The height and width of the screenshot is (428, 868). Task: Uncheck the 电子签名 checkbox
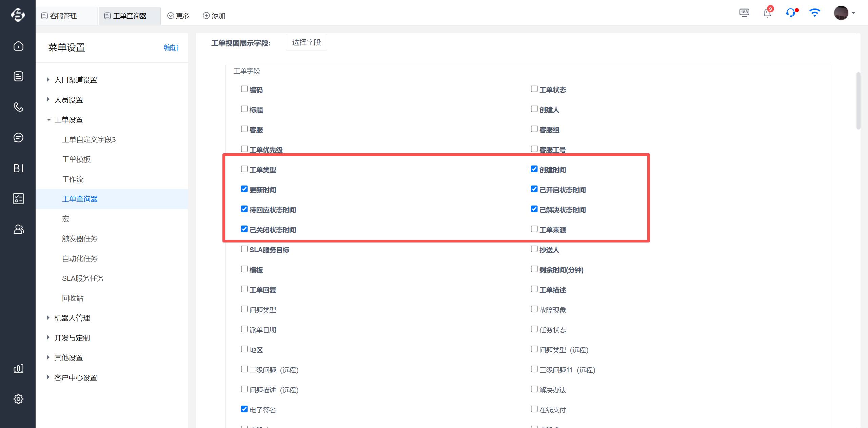244,409
